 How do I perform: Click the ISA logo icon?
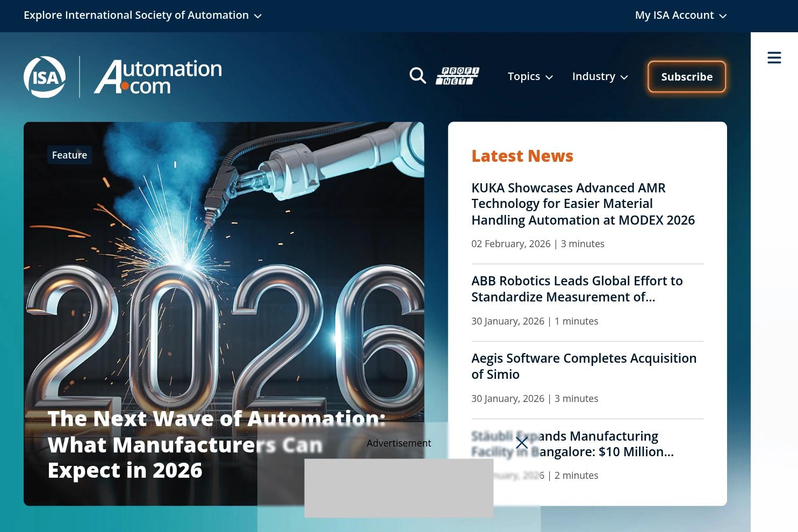click(45, 77)
